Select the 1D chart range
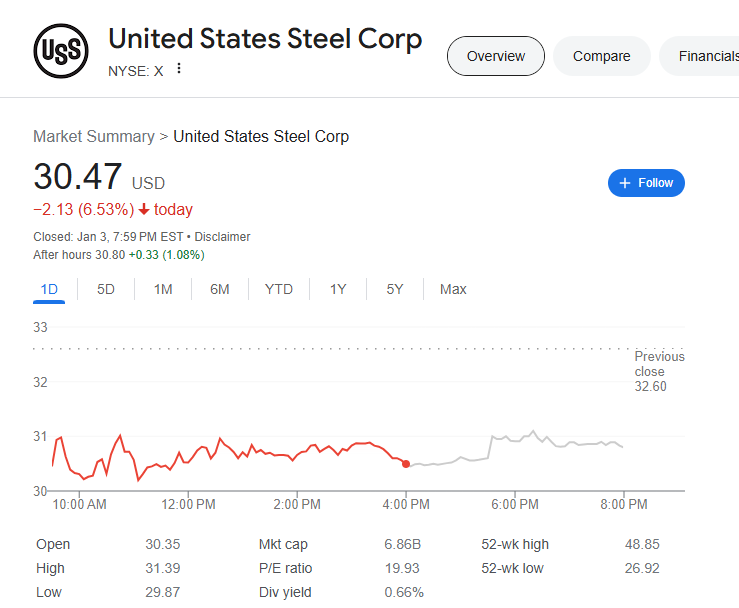Image resolution: width=739 pixels, height=608 pixels. [49, 289]
